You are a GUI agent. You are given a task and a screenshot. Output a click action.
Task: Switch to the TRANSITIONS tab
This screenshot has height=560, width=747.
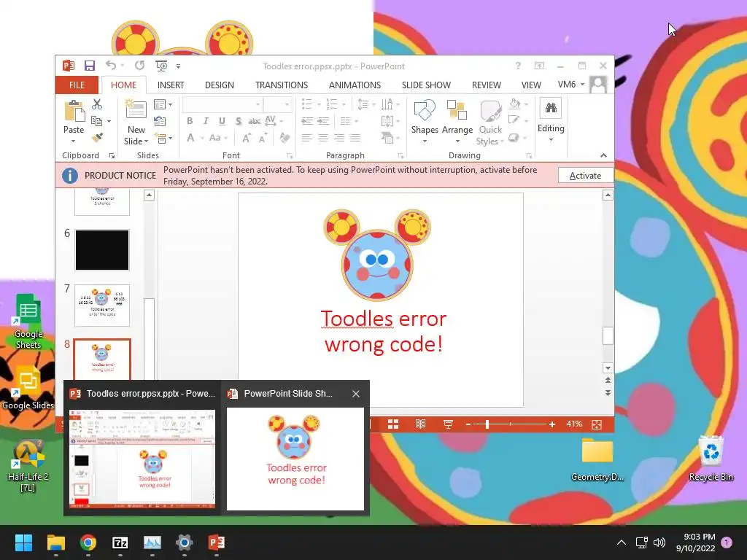coord(282,85)
